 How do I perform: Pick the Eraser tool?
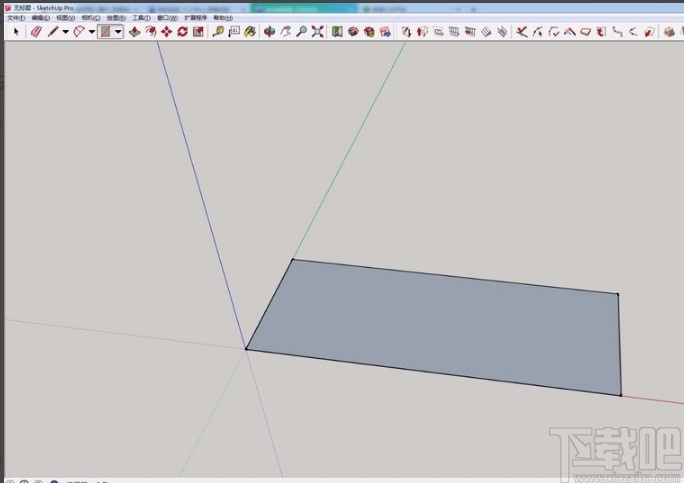[x=36, y=31]
